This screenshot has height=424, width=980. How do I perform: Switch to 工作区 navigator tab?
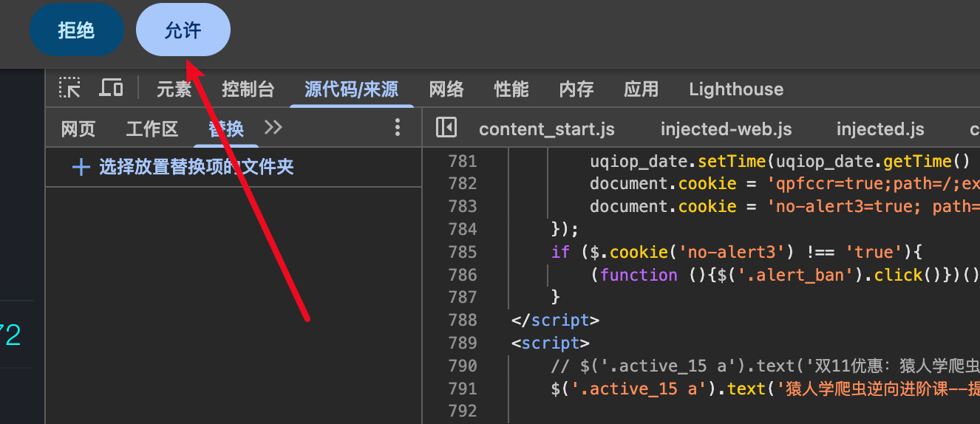[x=152, y=129]
